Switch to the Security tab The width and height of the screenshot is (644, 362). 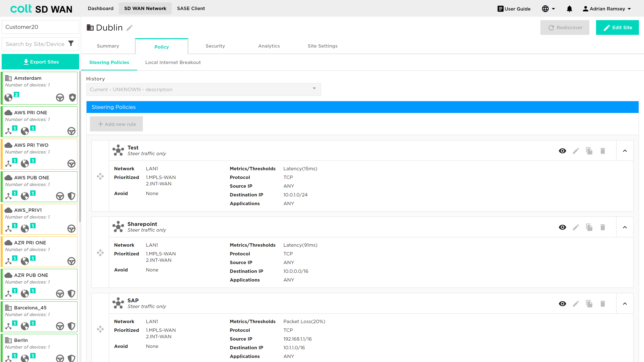[215, 46]
